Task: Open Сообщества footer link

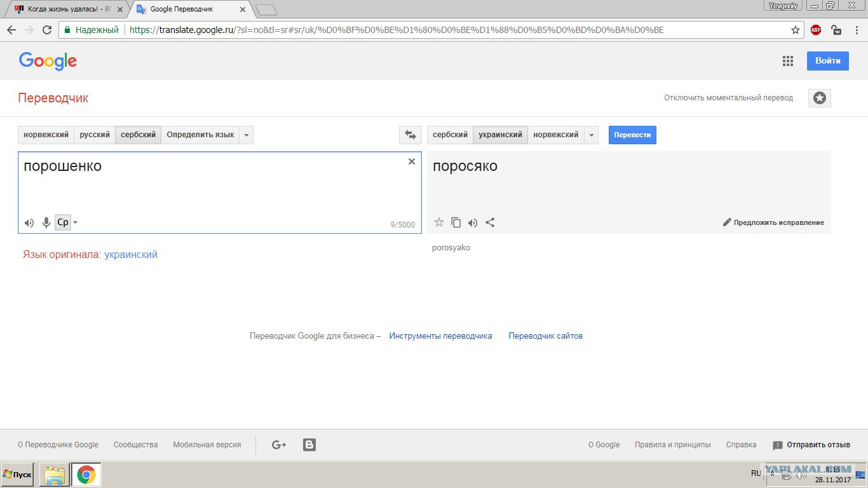Action: pyautogui.click(x=135, y=445)
